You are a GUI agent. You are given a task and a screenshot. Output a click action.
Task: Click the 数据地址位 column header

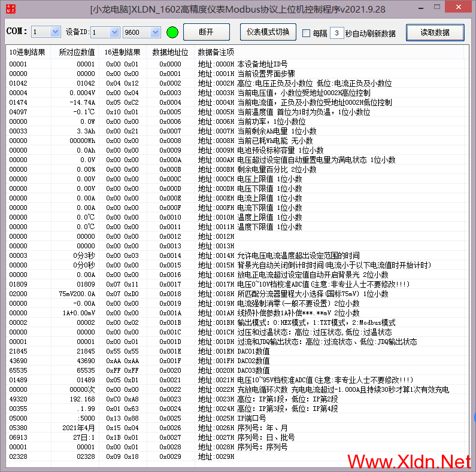(170, 52)
